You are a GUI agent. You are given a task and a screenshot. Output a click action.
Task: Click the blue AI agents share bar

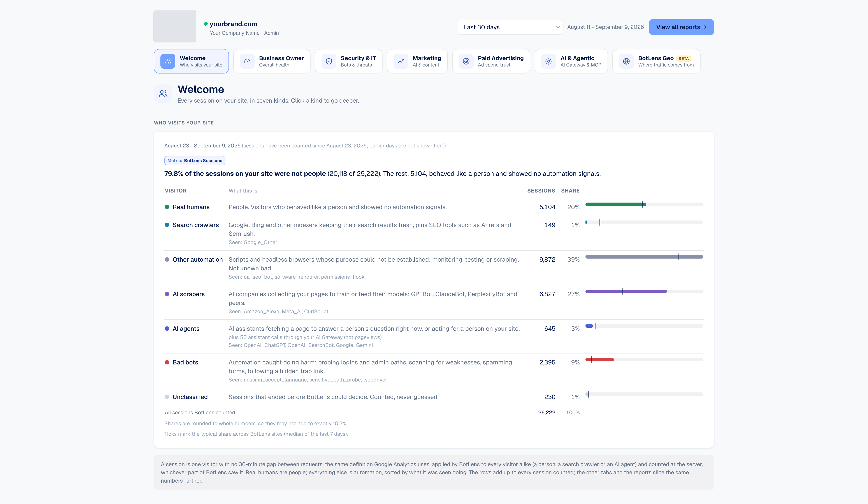click(x=589, y=326)
